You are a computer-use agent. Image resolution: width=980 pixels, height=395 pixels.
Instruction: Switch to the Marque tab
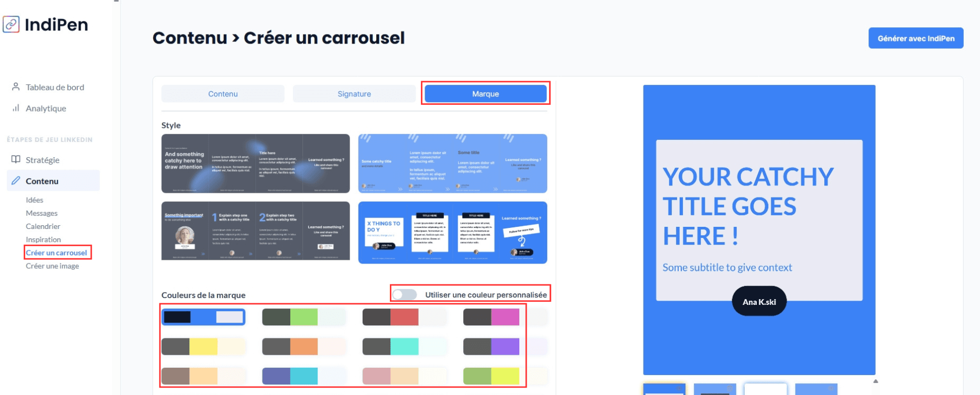pos(485,94)
